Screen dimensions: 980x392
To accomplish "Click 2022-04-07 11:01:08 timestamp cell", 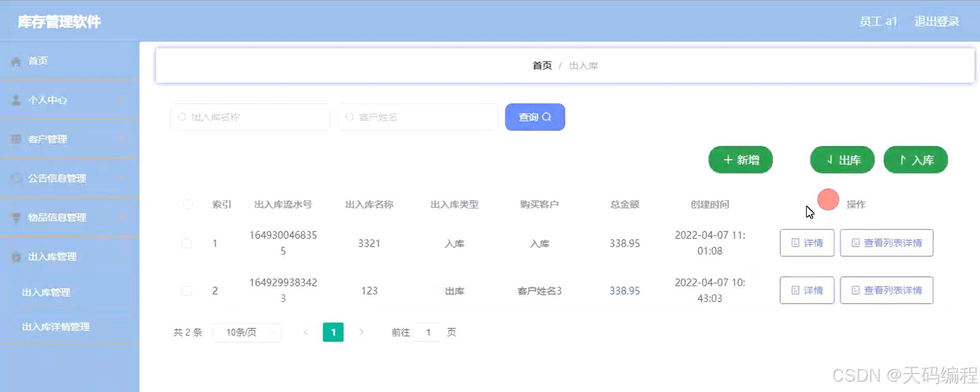I will 710,243.
